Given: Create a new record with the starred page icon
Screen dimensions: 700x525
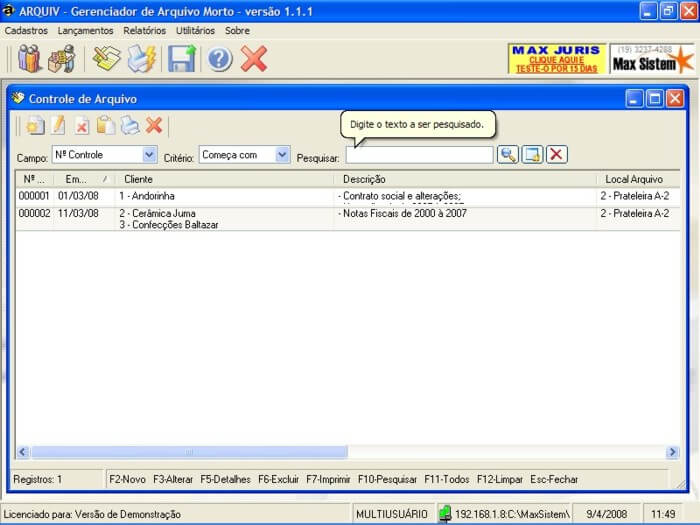Looking at the screenshot, I should [35, 125].
